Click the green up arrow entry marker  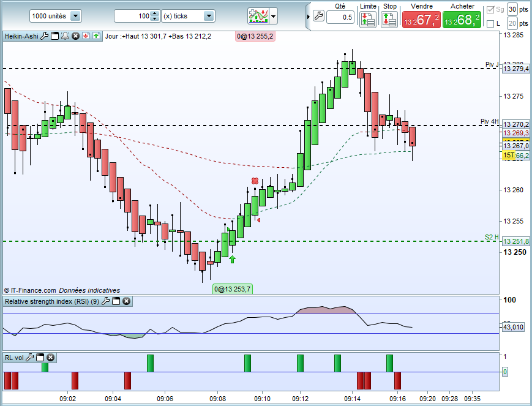[x=232, y=260]
